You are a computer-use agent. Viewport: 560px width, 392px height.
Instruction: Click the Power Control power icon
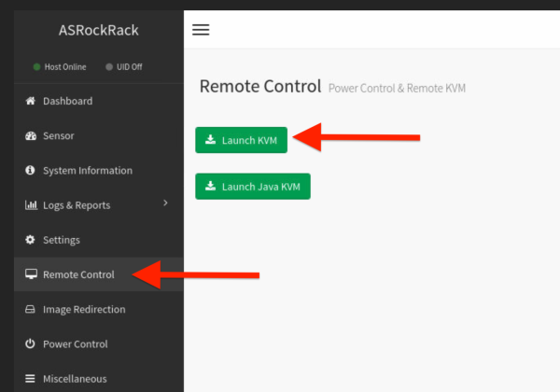point(30,344)
